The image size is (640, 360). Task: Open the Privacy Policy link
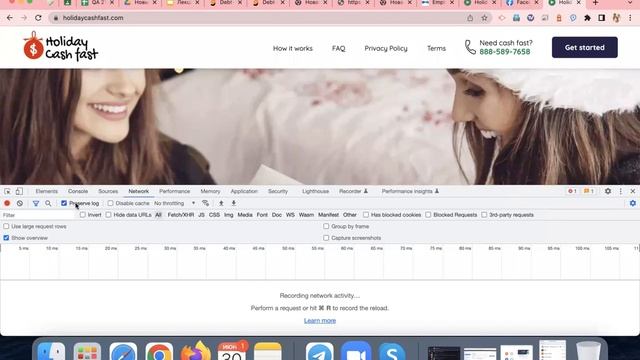tap(386, 48)
